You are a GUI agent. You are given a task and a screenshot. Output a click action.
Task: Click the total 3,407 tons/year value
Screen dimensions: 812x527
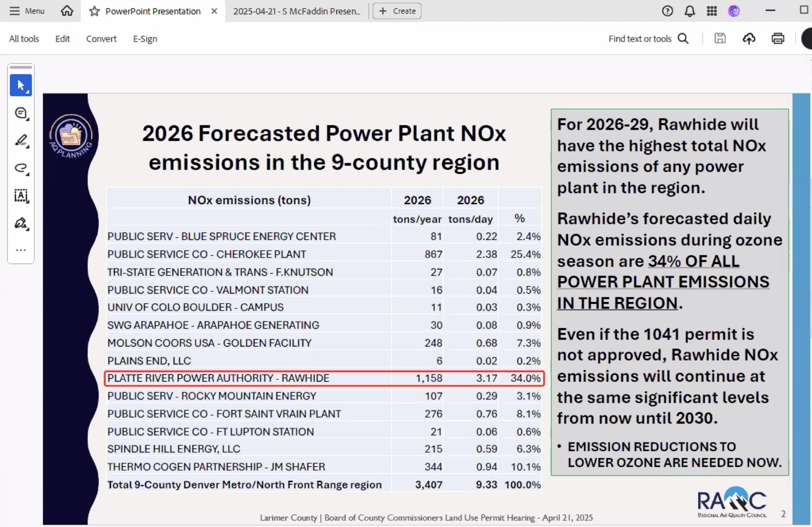[x=429, y=485]
